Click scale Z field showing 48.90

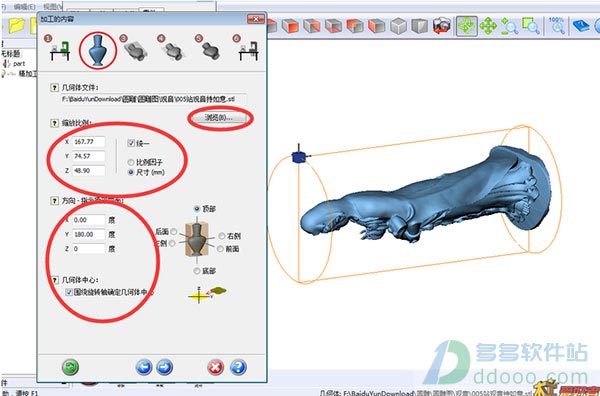tap(88, 171)
